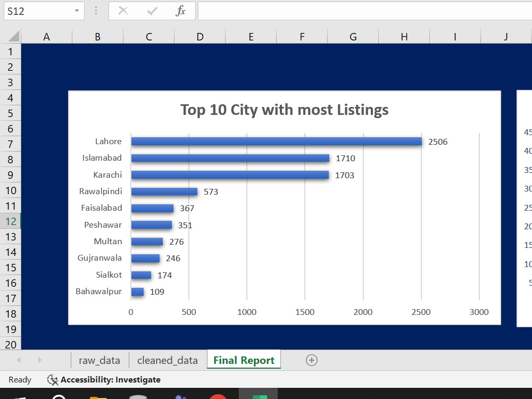
Task: Click the Karachi bar in chart
Action: 230,174
